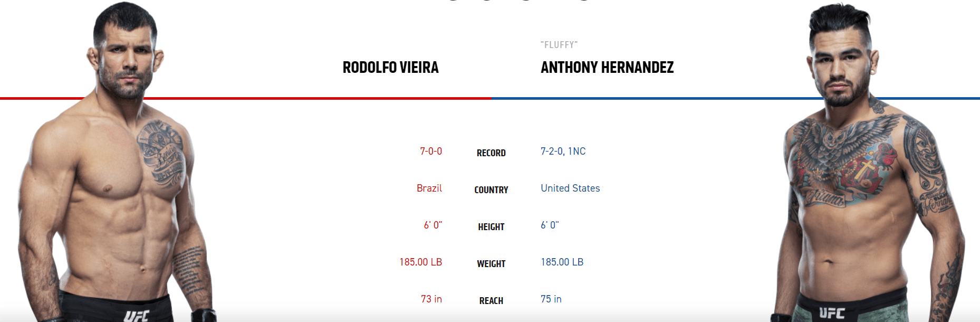Click the RECORD stat label
Viewport: 980px width, 322px height.
pyautogui.click(x=491, y=153)
